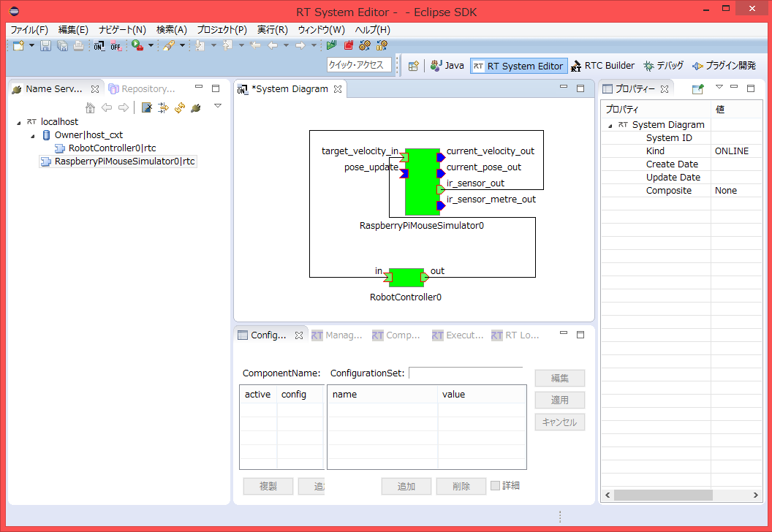The width and height of the screenshot is (772, 532).
Task: Click the Open Perspective icon
Action: 414,66
